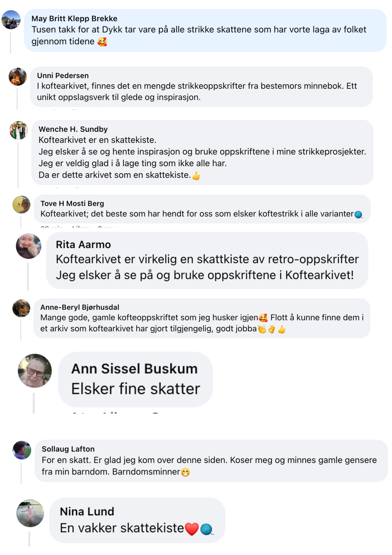Click Wenche H. Sundby's profile photo
This screenshot has height=555, width=392.
pos(19,130)
